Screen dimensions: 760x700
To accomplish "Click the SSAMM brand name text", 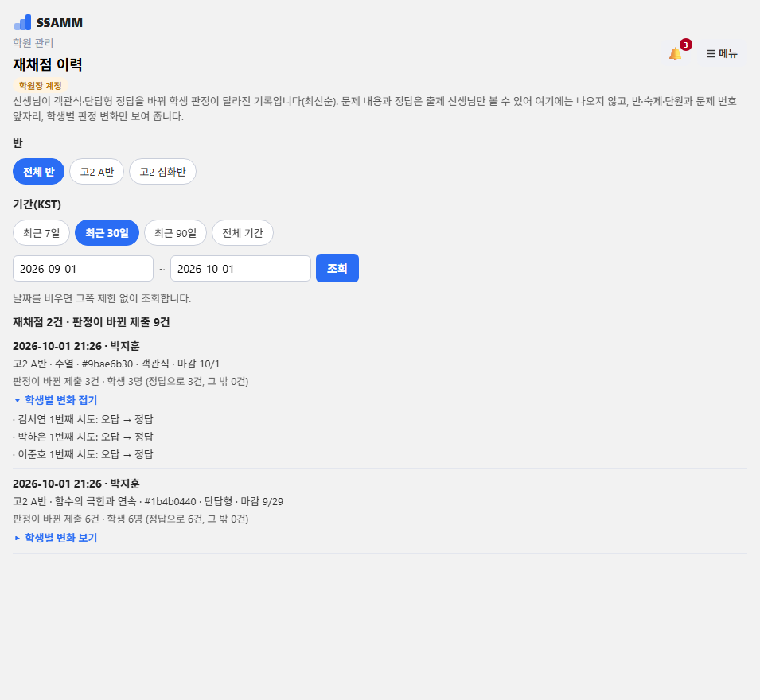I will (x=60, y=23).
